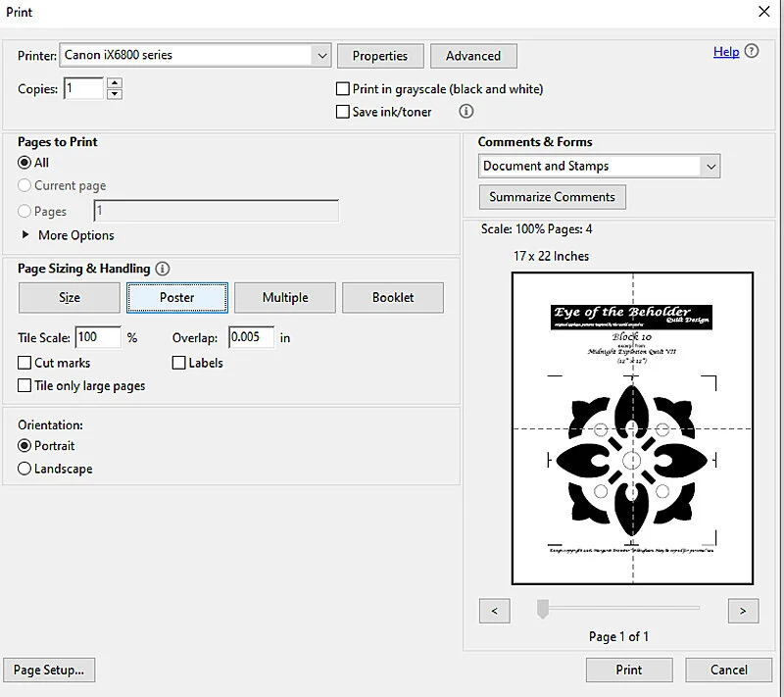Click the Pages range input field
This screenshot has height=697, width=784.
coord(216,211)
